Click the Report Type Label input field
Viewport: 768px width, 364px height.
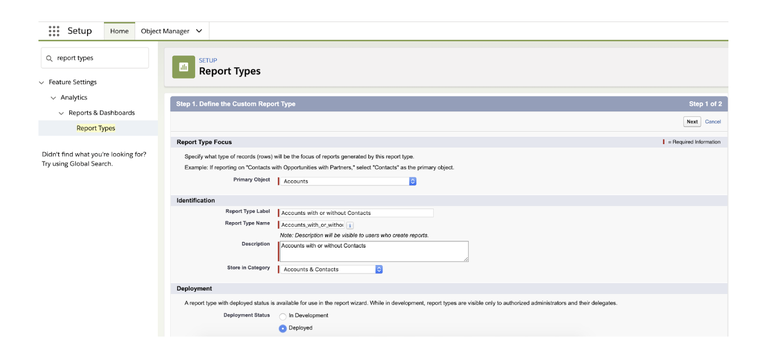point(356,213)
